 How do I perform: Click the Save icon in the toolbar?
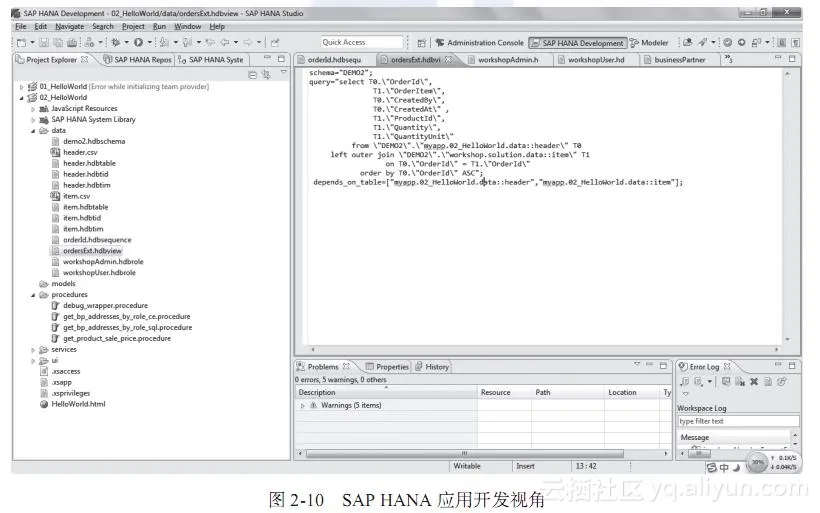(x=44, y=43)
